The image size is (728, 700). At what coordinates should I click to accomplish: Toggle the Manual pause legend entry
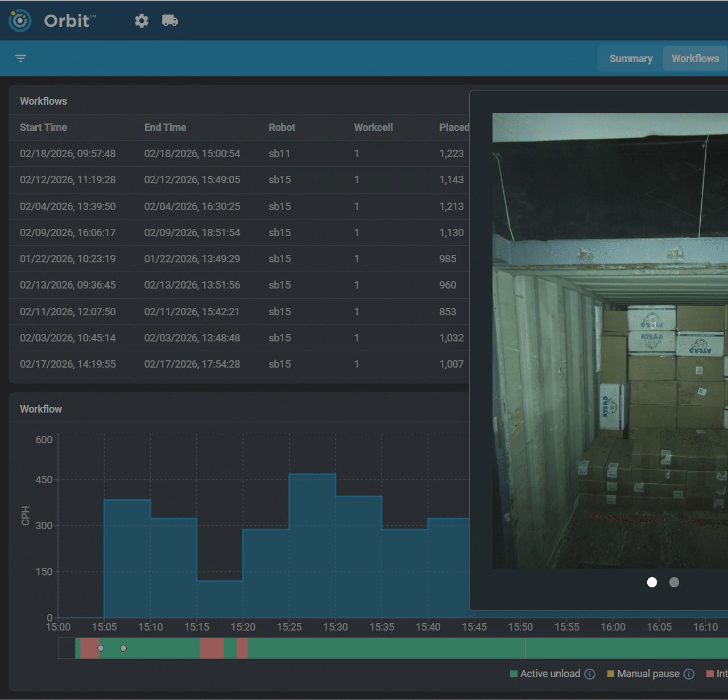point(646,674)
